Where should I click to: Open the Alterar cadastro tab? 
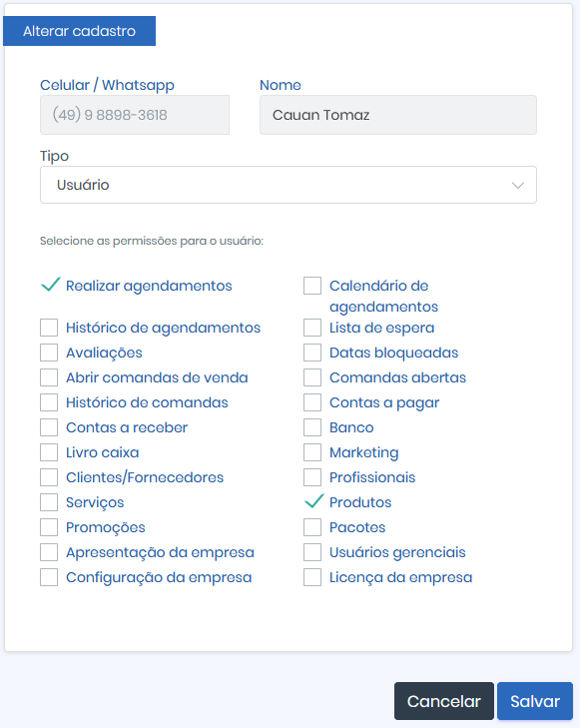point(79,31)
